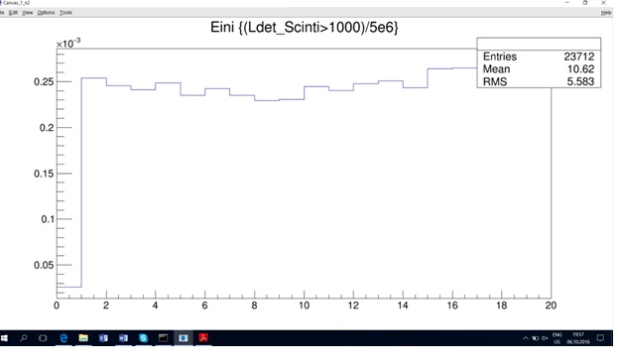
Task: Restore the canvas window size
Action: tap(585, 3)
